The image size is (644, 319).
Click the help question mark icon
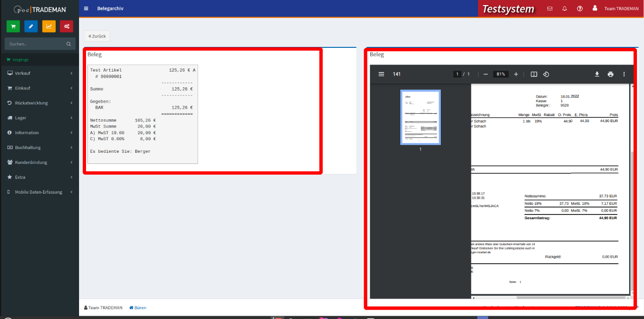click(579, 9)
